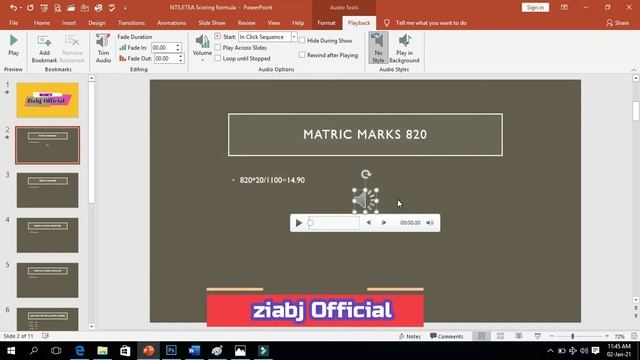This screenshot has height=360, width=640.
Task: Open the Slide Show tab
Action: [212, 23]
